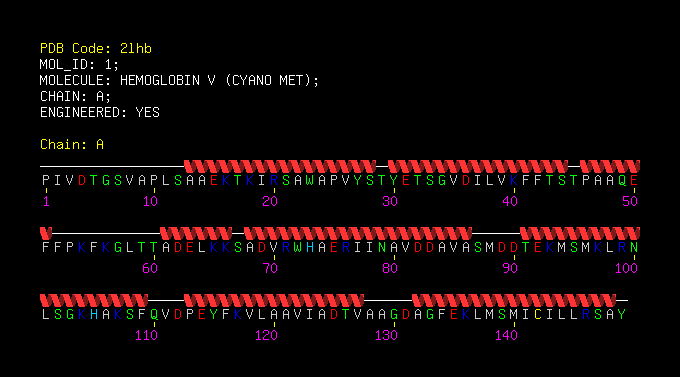680x377 pixels.
Task: Select the yellow Chain: A header
Action: [x=72, y=144]
